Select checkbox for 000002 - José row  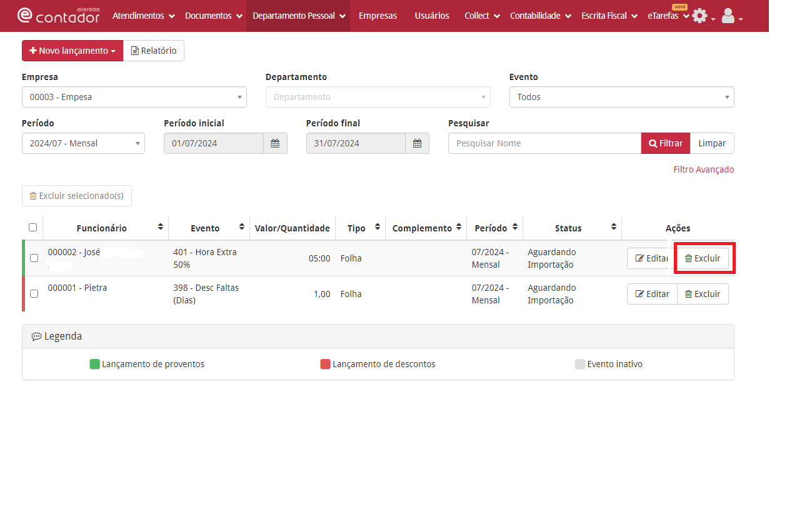click(x=34, y=258)
